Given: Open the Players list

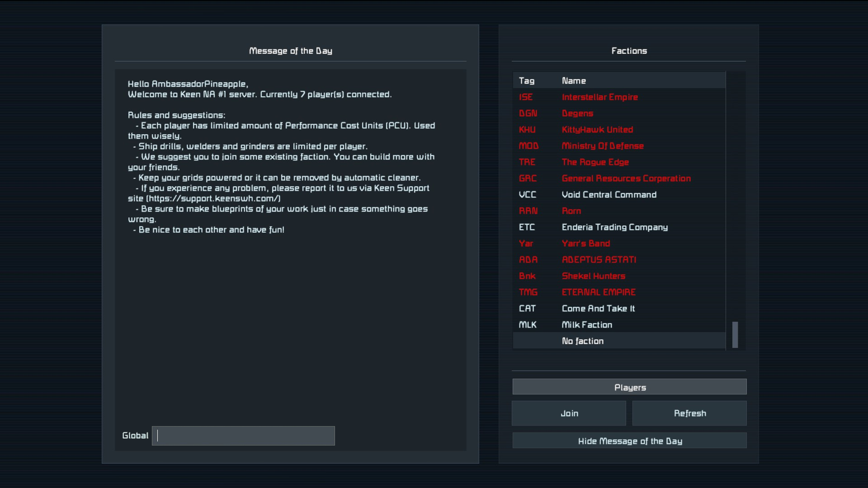Looking at the screenshot, I should tap(629, 387).
